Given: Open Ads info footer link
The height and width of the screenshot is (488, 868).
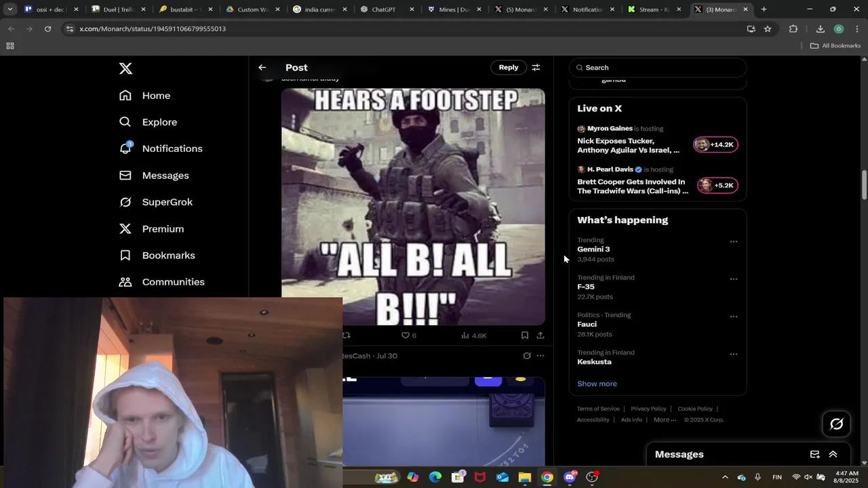Looking at the screenshot, I should pos(631,420).
